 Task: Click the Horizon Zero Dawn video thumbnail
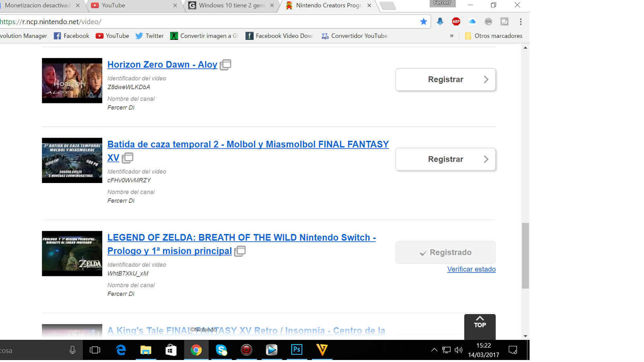(x=72, y=80)
